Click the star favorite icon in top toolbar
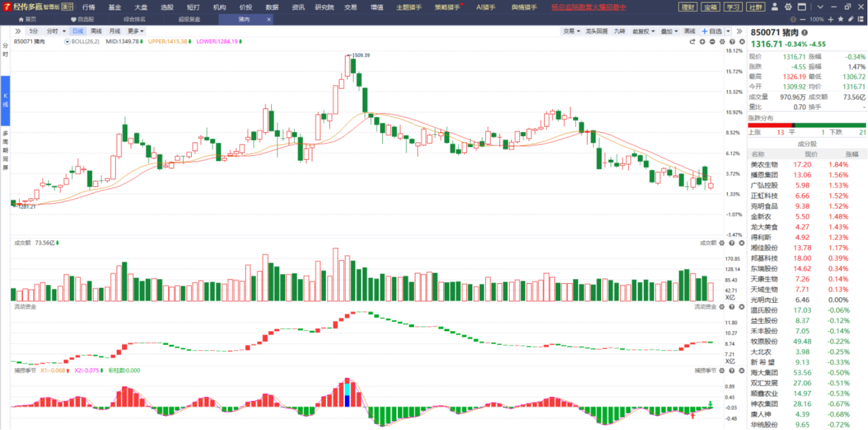868x430 pixels. point(841,19)
